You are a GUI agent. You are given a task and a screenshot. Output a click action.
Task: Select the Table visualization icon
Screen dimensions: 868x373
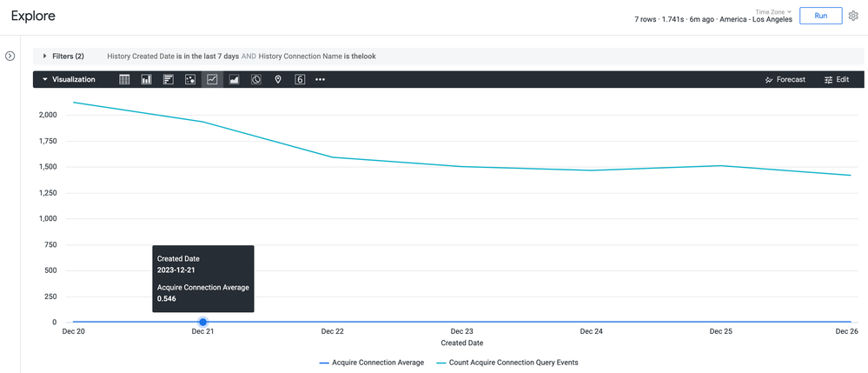pos(124,79)
